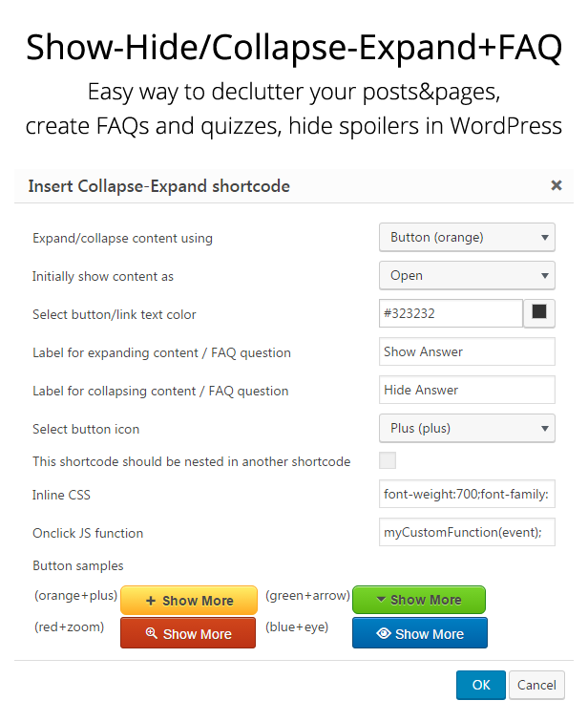Focus the Onclick JS function field

point(467,533)
